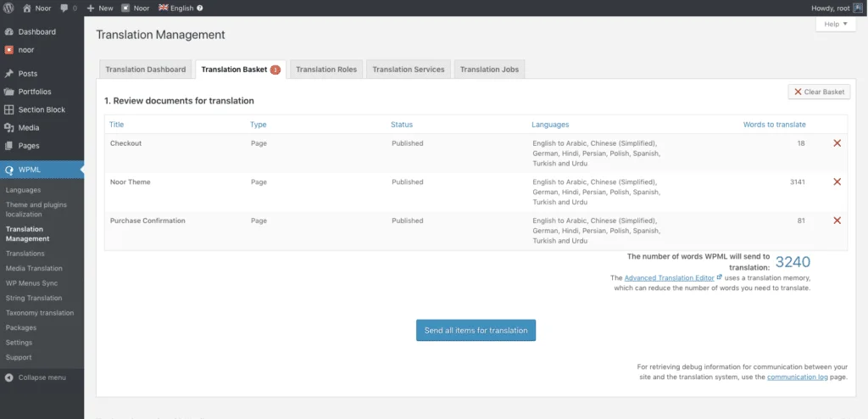Image resolution: width=868 pixels, height=419 pixels.
Task: Open the WordPress logo menu
Action: (8, 8)
